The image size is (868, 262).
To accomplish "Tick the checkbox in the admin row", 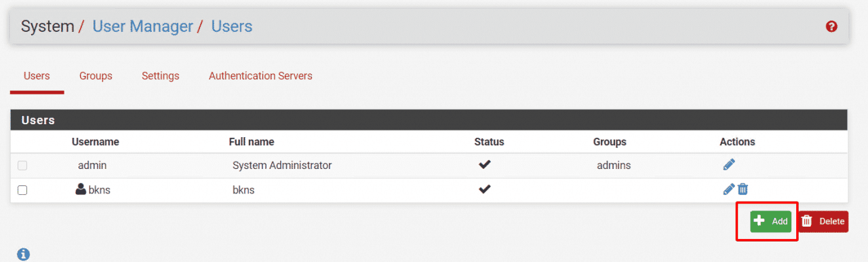I will 22,165.
